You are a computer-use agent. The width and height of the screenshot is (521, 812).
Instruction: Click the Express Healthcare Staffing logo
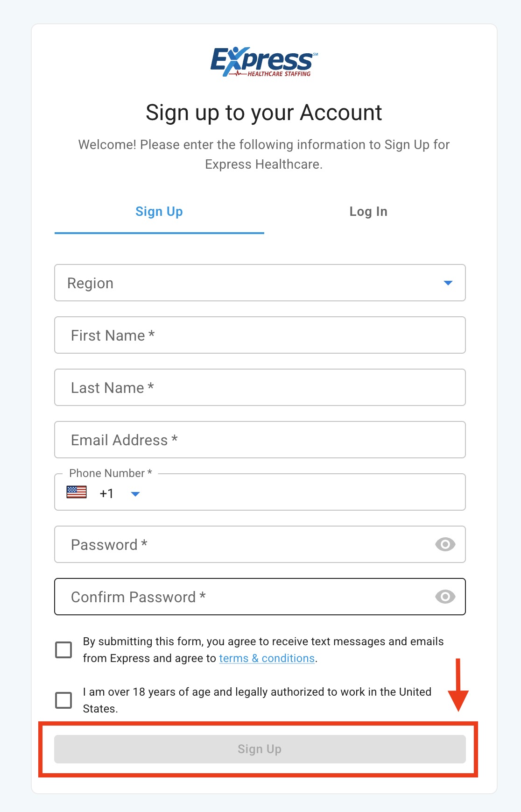tap(264, 62)
